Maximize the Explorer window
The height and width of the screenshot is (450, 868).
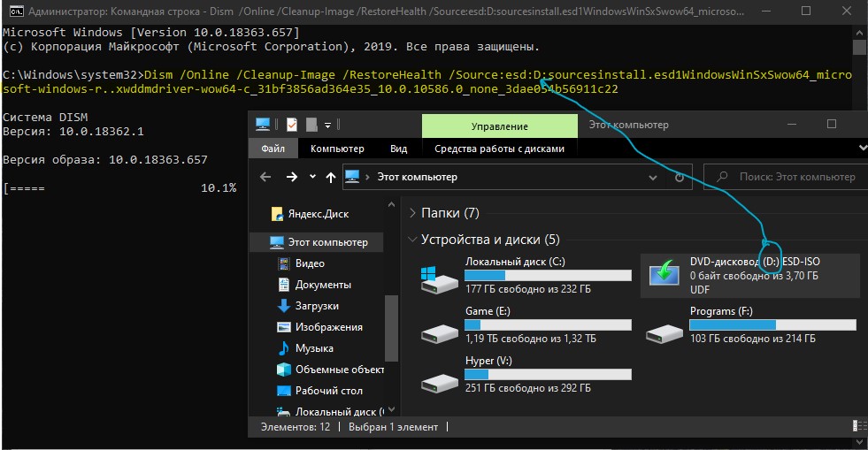pos(832,125)
